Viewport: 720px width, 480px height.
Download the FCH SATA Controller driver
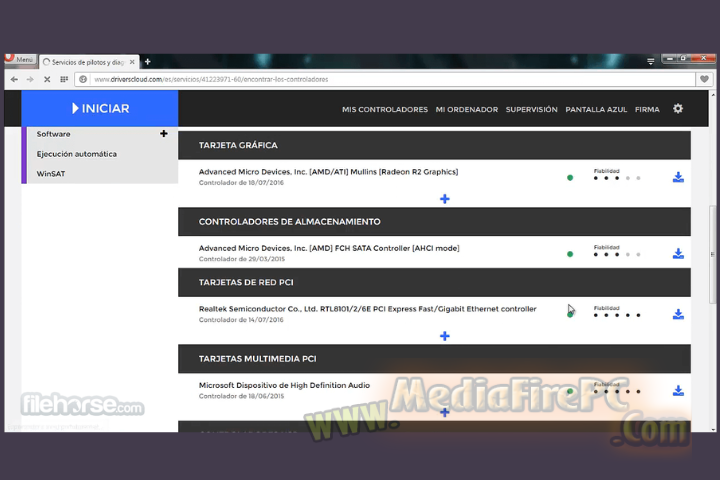tap(678, 254)
